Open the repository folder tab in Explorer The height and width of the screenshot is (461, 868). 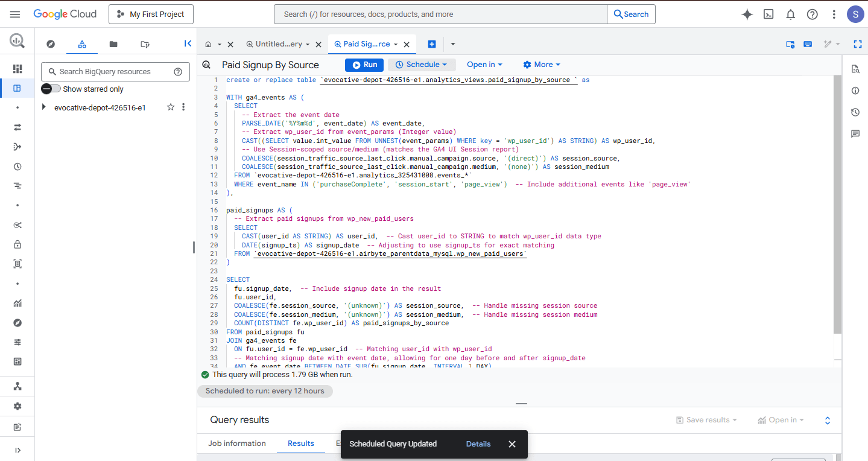point(145,44)
